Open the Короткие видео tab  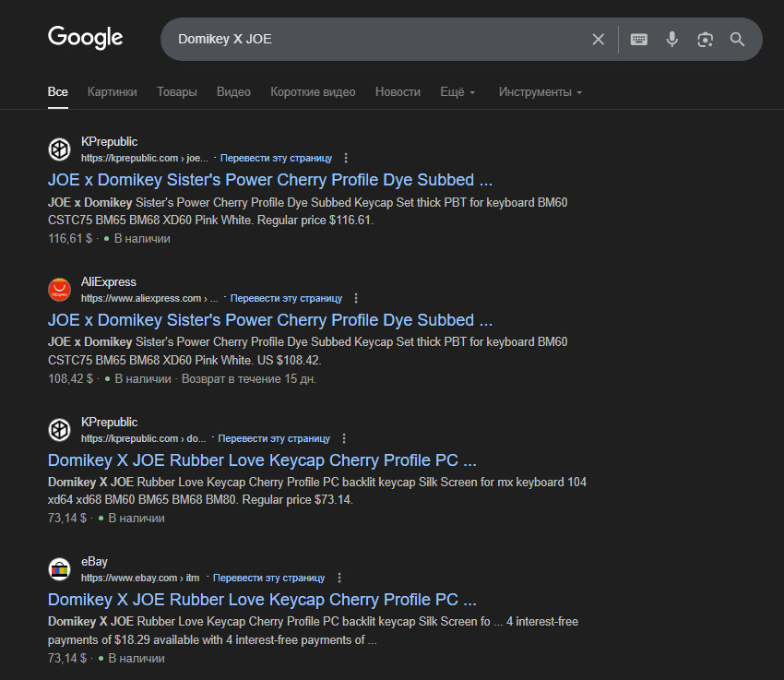[313, 92]
